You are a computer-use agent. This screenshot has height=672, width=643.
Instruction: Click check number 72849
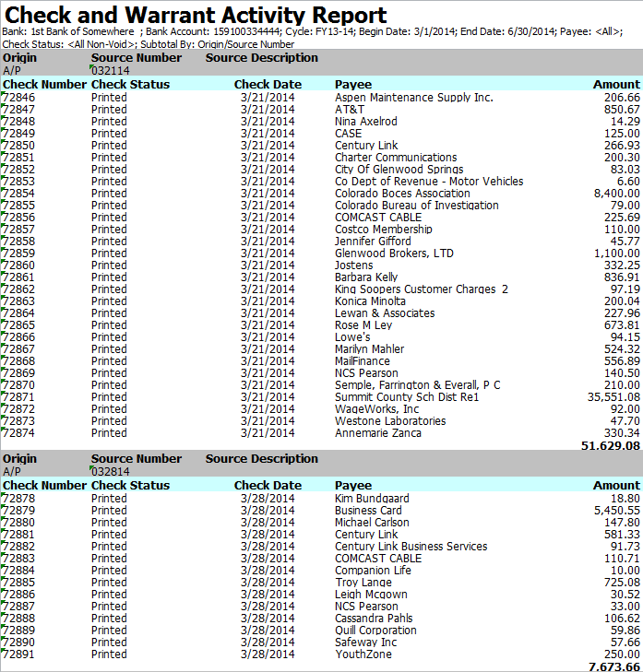[18, 134]
